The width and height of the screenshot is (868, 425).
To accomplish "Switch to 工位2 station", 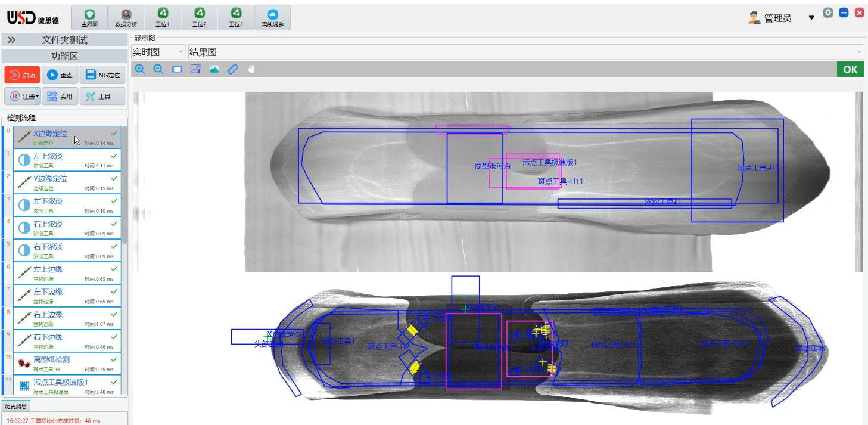I will (199, 18).
